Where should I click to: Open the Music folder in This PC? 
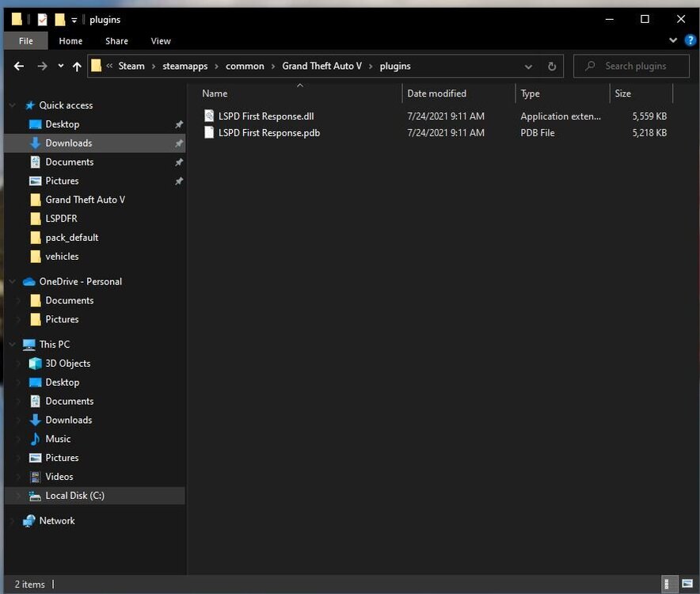(x=58, y=439)
